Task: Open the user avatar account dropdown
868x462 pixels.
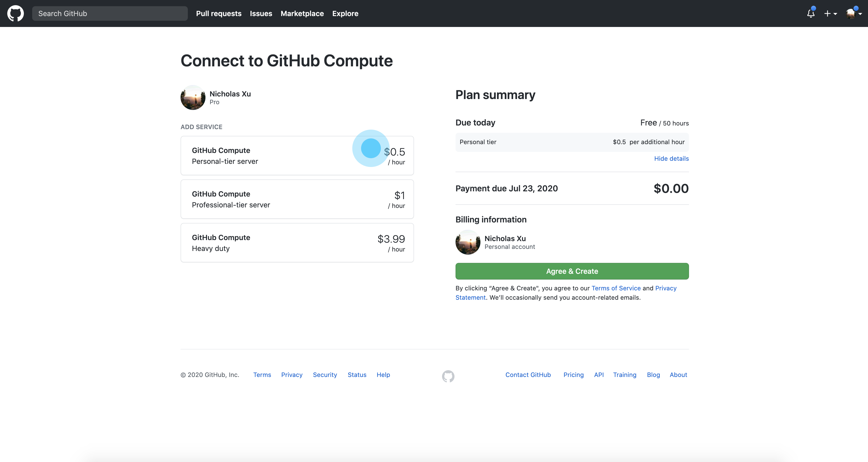Action: coord(854,13)
